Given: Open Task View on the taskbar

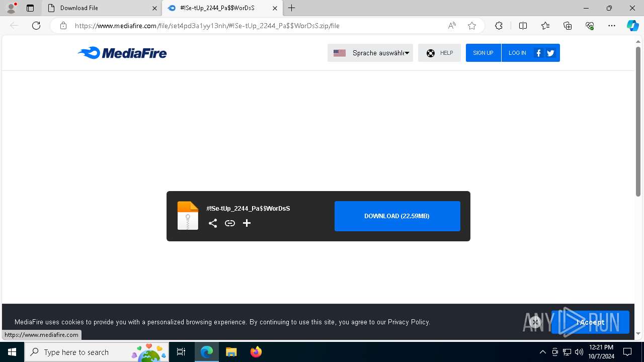Looking at the screenshot, I should pyautogui.click(x=181, y=352).
